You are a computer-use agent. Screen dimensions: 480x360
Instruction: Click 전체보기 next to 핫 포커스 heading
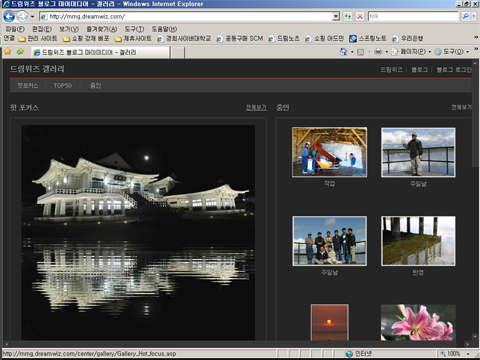click(x=256, y=107)
